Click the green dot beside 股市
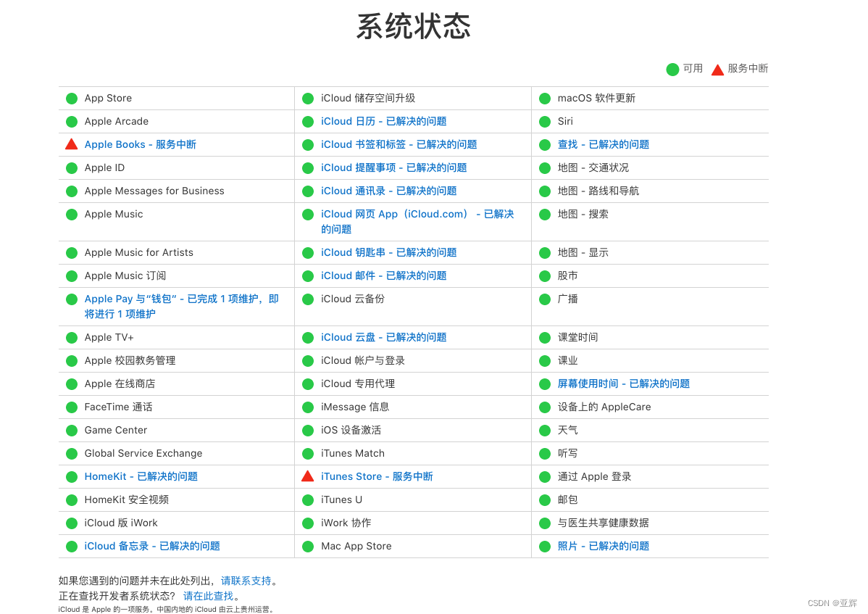The image size is (868, 614). 546,276
